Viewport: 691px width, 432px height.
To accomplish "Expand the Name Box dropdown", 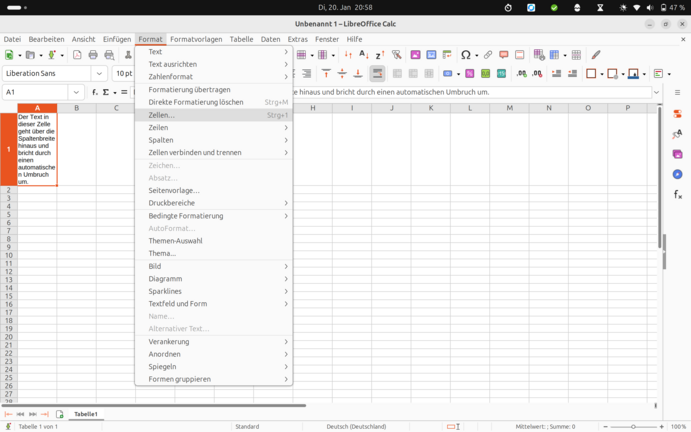I will coord(76,92).
